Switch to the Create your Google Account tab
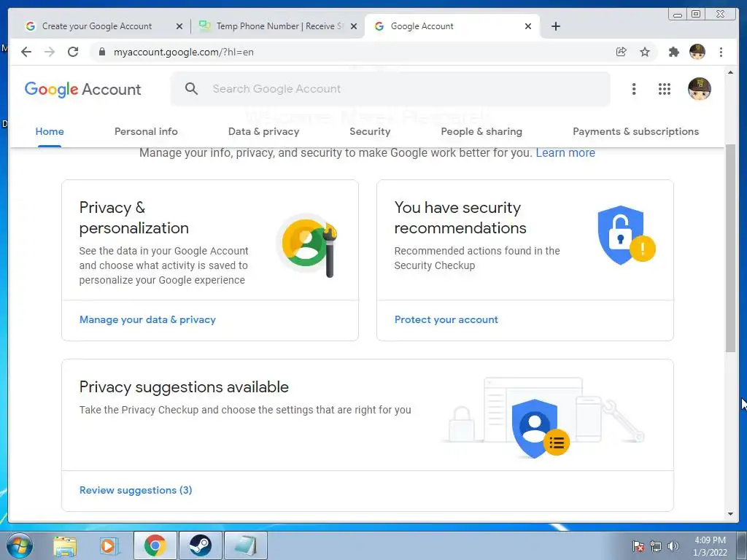747x560 pixels. coord(97,26)
